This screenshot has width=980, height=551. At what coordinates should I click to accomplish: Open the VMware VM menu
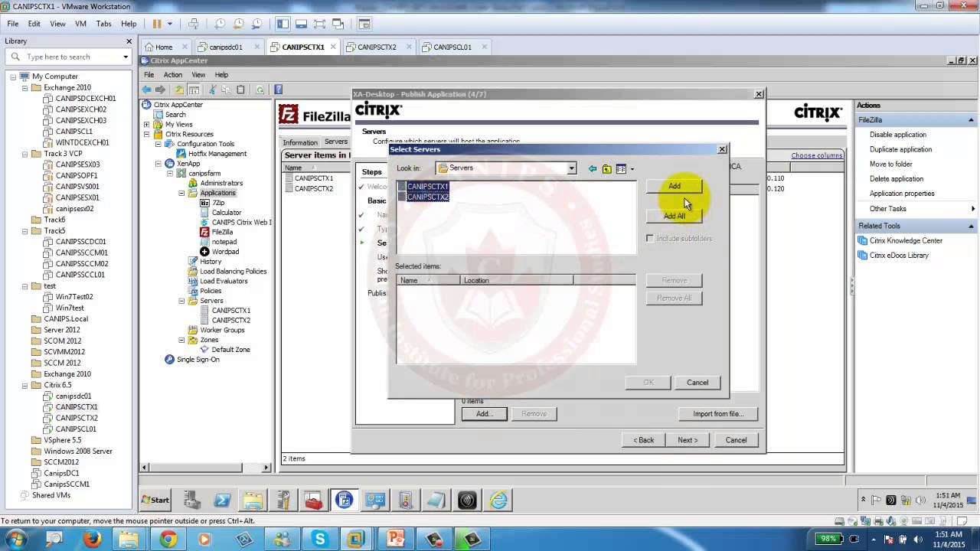click(80, 24)
